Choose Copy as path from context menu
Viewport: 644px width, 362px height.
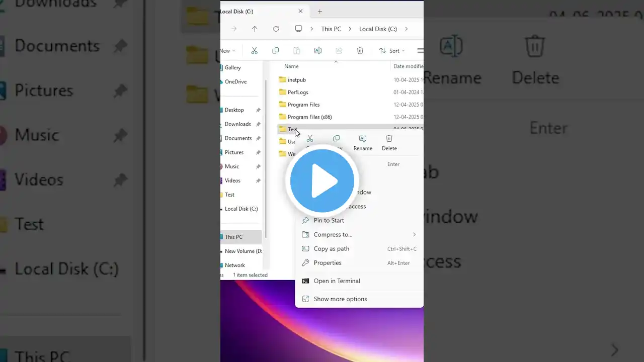[359, 249]
